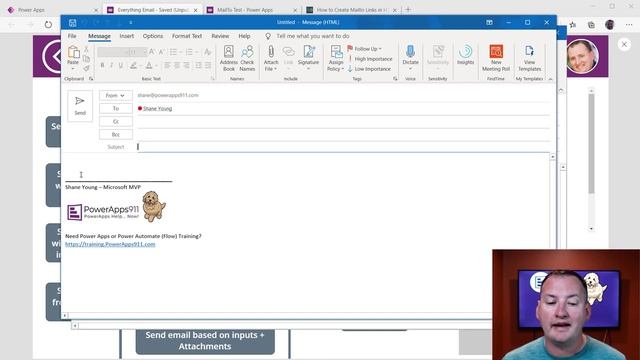Switch to Everything Email browser tab
This screenshot has width=640, height=360.
click(x=152, y=10)
